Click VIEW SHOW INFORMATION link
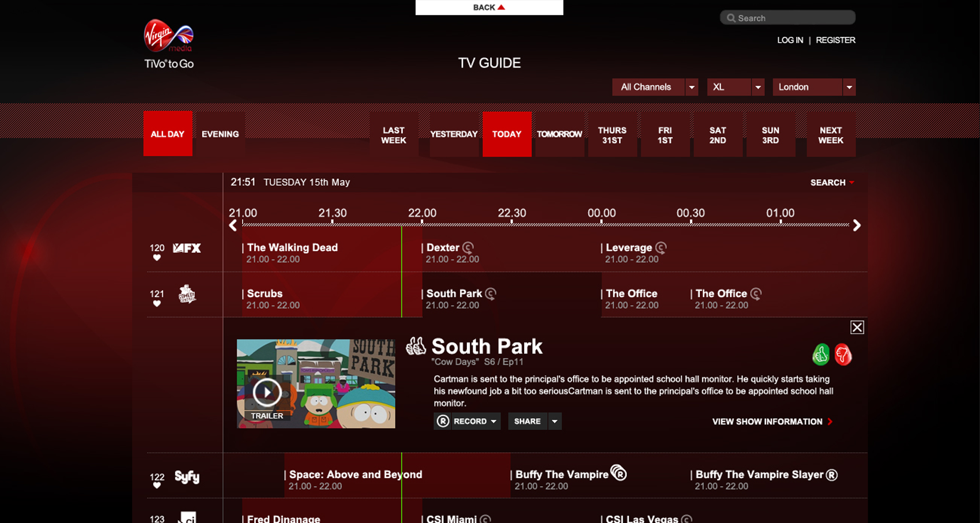Image resolution: width=980 pixels, height=523 pixels. (772, 422)
